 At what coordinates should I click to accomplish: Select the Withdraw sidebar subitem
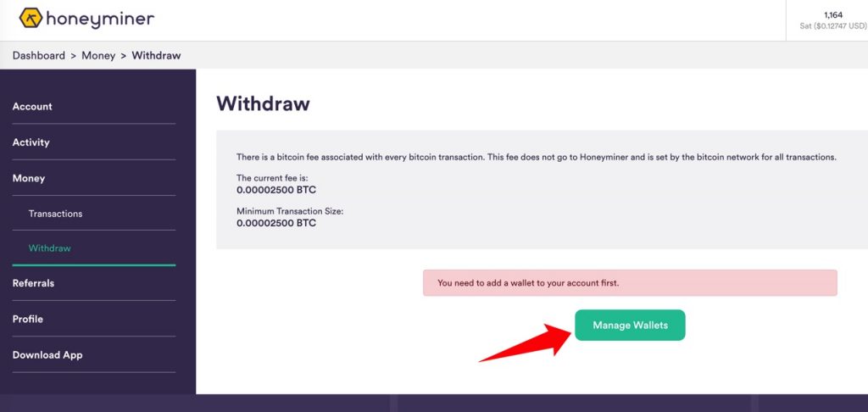[x=50, y=248]
